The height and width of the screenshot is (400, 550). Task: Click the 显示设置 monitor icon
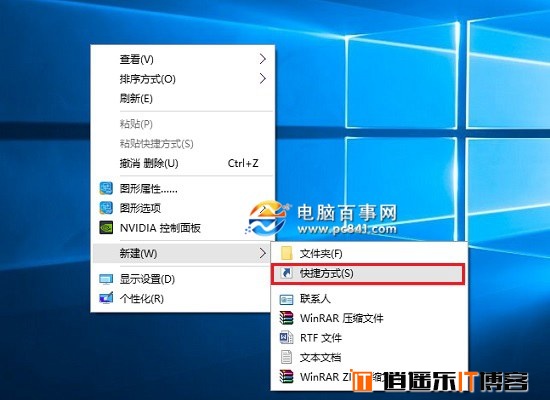point(106,279)
